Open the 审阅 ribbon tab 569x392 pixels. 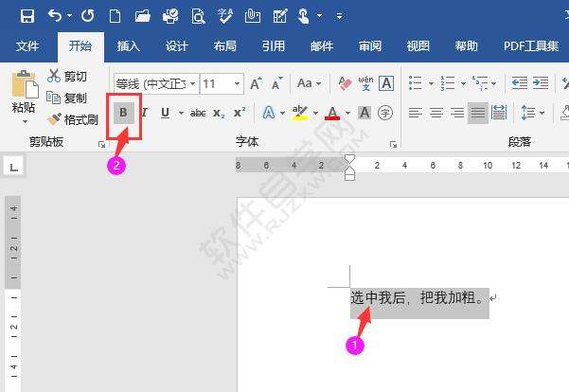(370, 46)
